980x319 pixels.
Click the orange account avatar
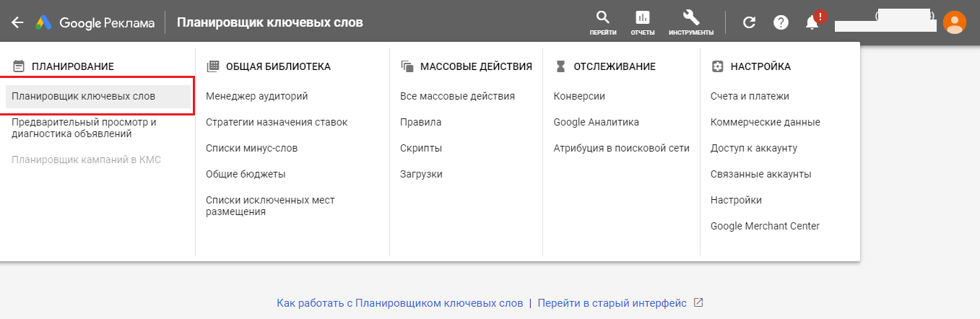tap(955, 22)
